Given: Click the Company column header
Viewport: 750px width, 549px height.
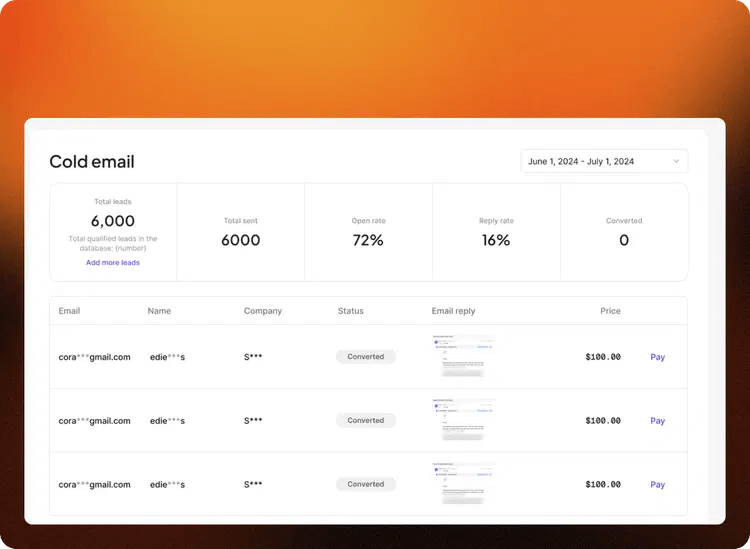Looking at the screenshot, I should [x=263, y=311].
